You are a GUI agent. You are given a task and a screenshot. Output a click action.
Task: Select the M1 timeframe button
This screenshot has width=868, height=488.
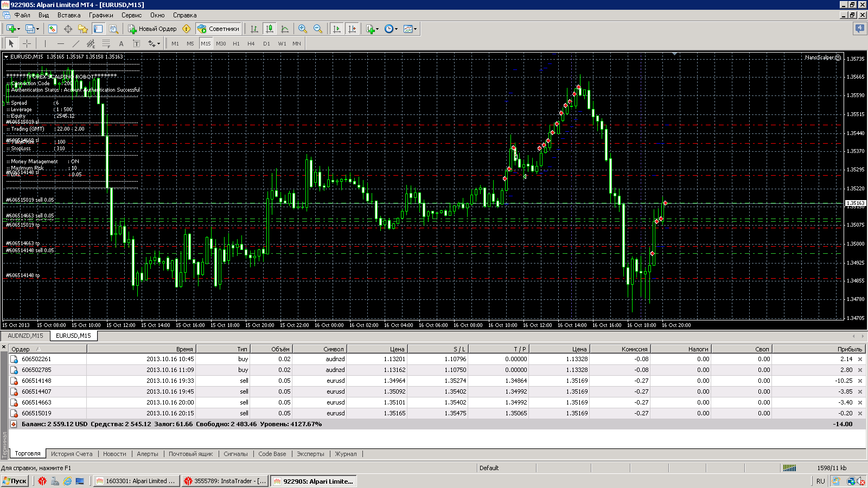point(175,43)
